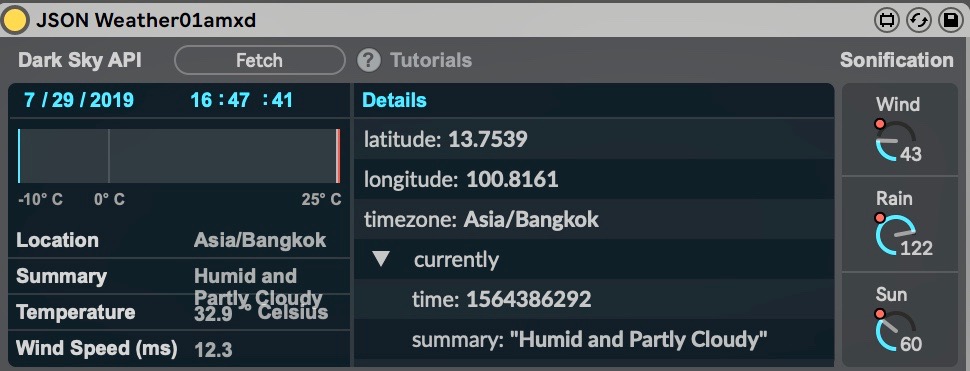
Task: Select the summary "Humid and Partly Cloudy" row
Action: click(594, 339)
